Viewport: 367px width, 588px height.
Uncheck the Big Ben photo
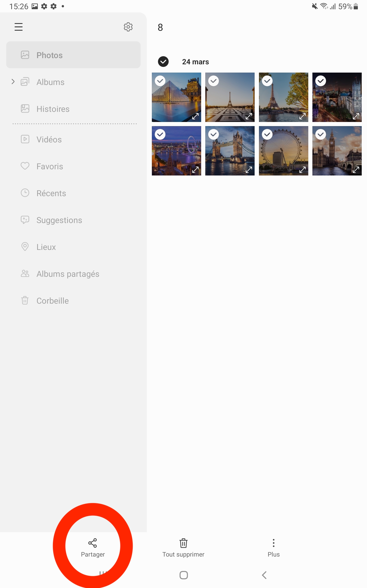(x=321, y=134)
